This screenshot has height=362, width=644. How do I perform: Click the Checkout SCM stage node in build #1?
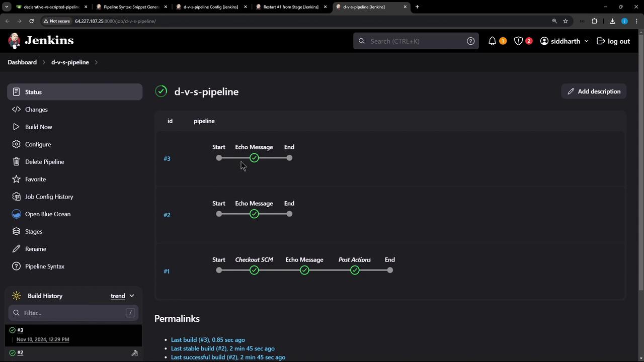pos(254,270)
